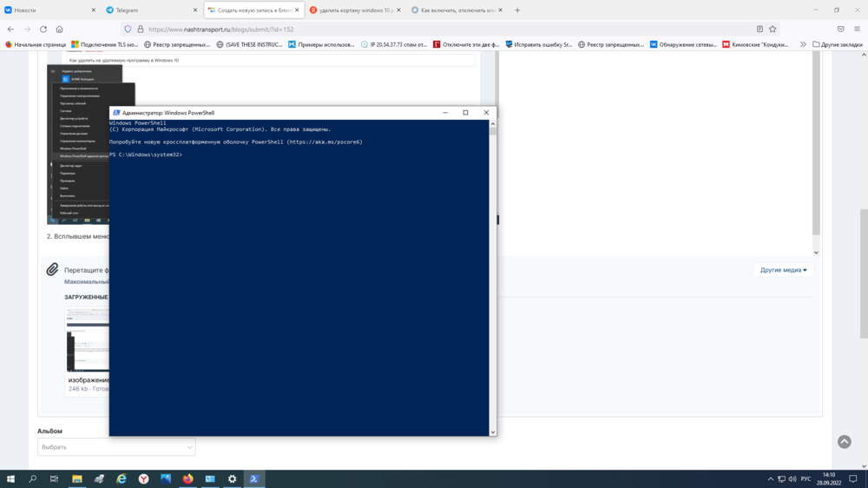The image size is (868, 488).
Task: Click the PowerShell vertical scrollbar down arrow
Action: (493, 432)
